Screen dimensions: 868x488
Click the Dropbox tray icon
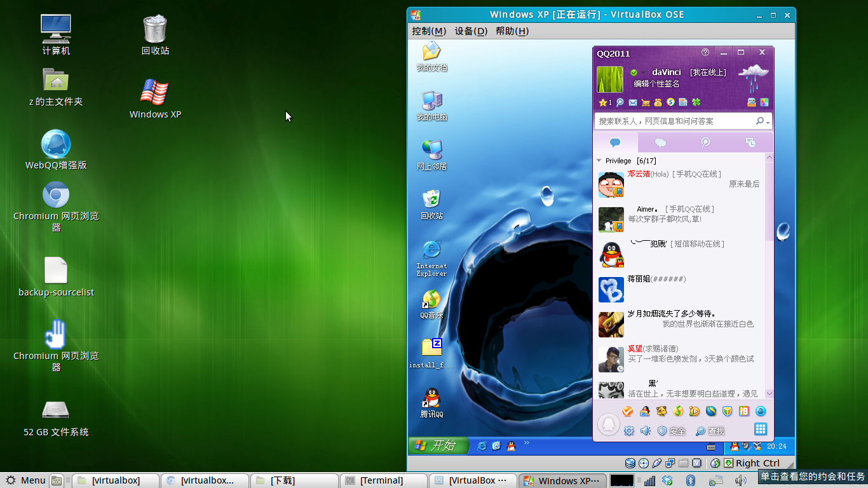pyautogui.click(x=668, y=480)
